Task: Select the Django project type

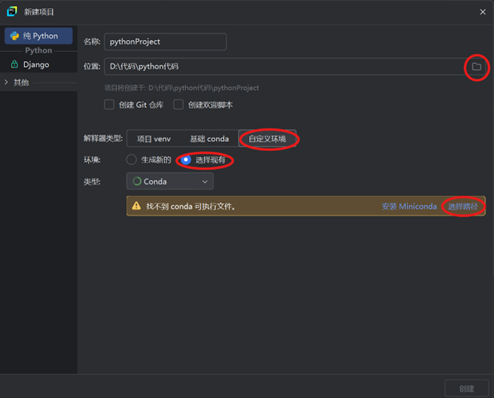Action: pos(39,64)
